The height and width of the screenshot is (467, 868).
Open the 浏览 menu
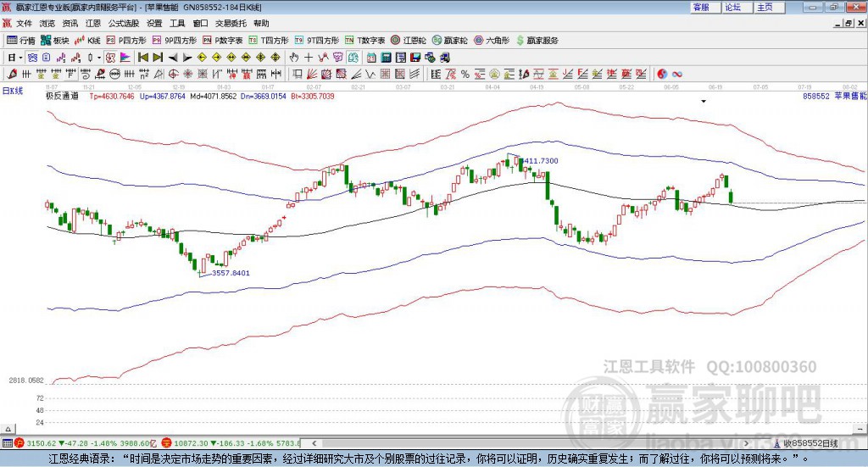coord(47,23)
